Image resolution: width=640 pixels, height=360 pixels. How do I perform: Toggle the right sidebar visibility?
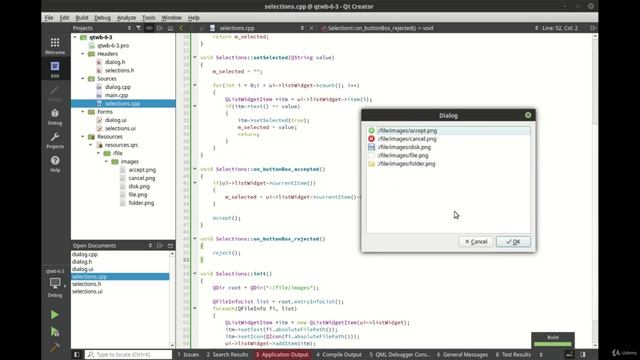[583, 354]
